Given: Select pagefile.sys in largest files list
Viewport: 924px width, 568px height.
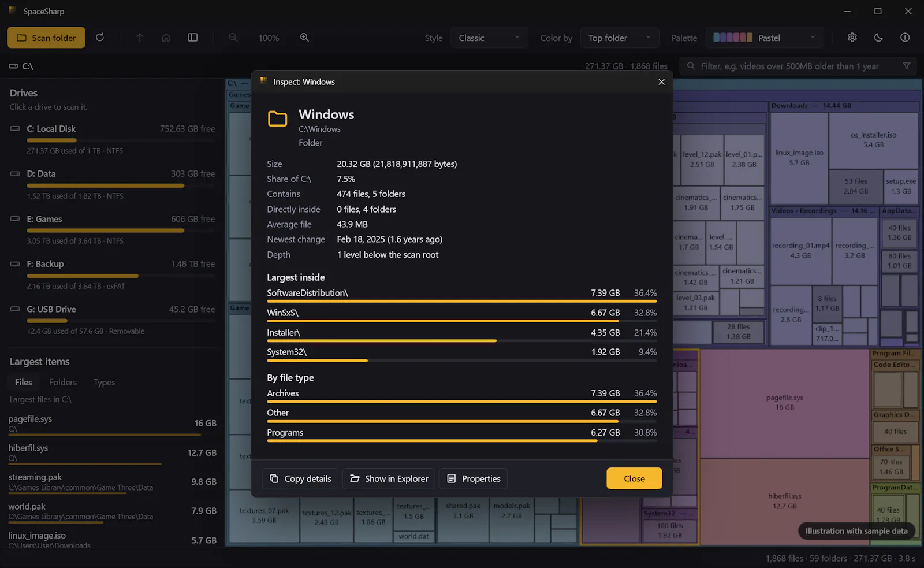Looking at the screenshot, I should tap(112, 424).
